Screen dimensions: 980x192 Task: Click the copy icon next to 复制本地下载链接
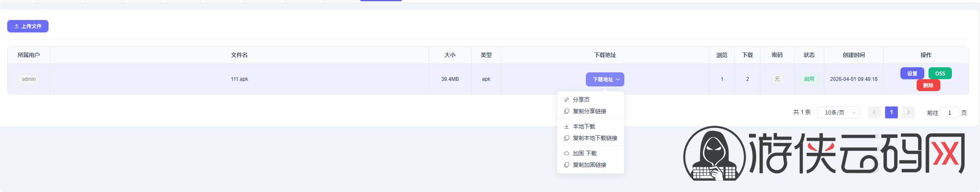coord(566,138)
